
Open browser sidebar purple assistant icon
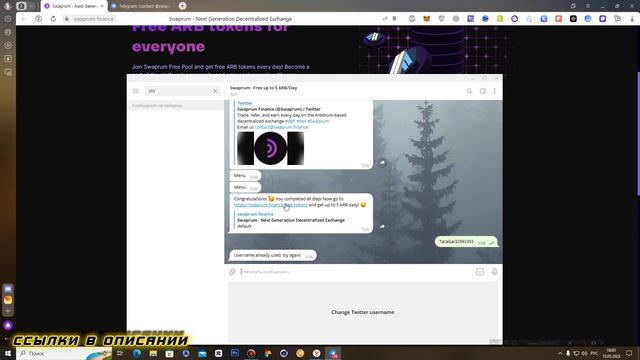[8, 325]
